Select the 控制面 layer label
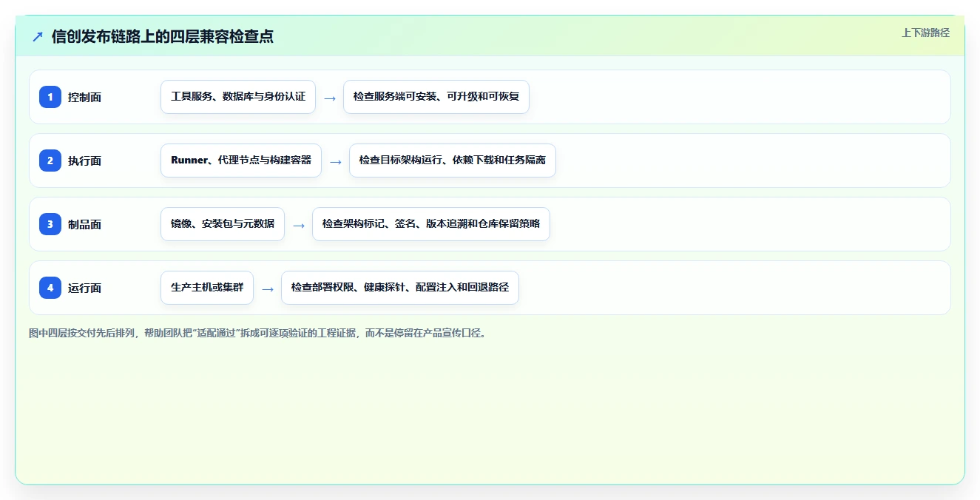 pyautogui.click(x=84, y=97)
